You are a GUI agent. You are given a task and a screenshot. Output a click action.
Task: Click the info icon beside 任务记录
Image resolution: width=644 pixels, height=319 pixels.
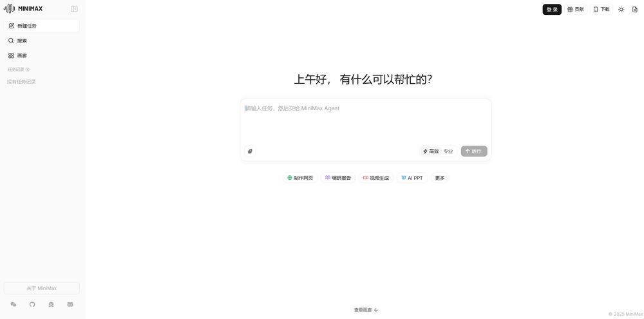pyautogui.click(x=28, y=70)
